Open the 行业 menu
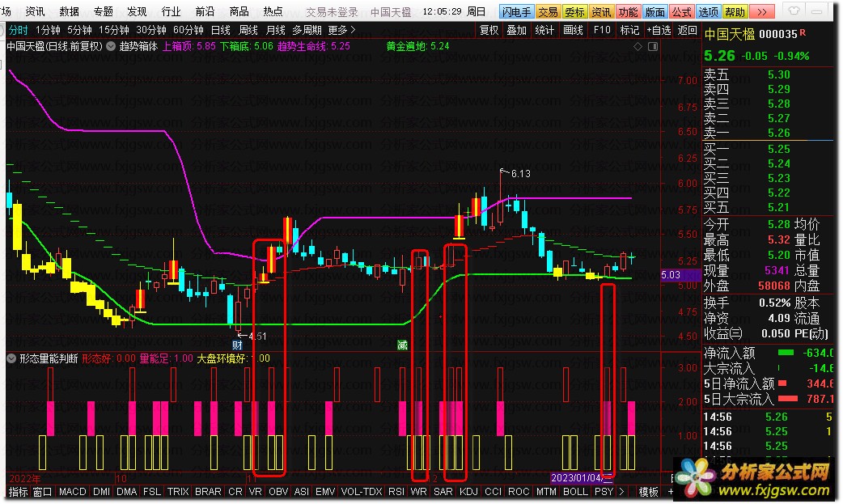The image size is (843, 504). (171, 11)
